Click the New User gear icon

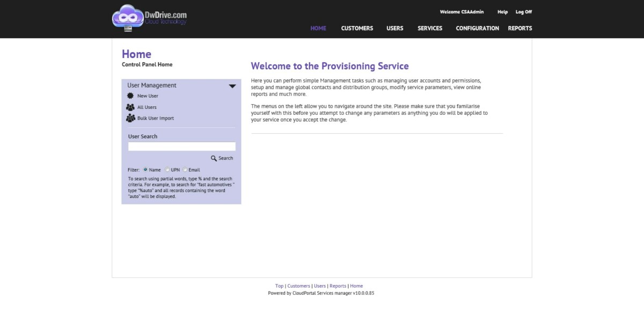pos(129,95)
